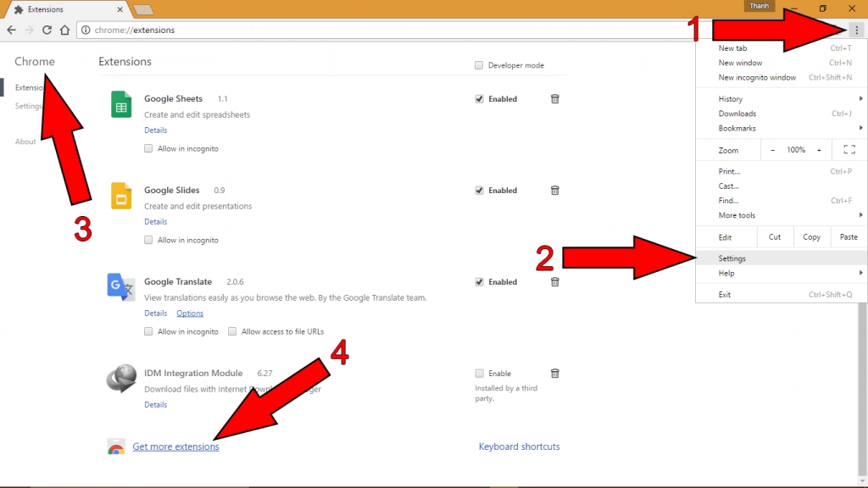
Task: Open the home page icon
Action: pyautogui.click(x=64, y=30)
